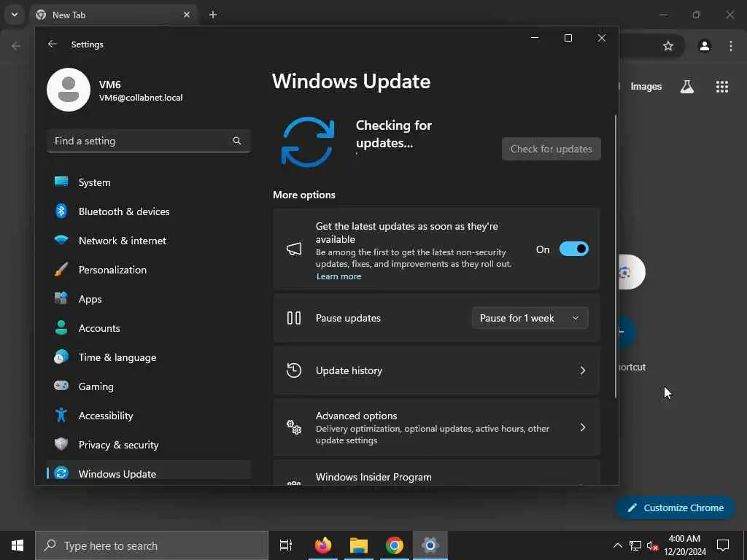This screenshot has width=747, height=560.
Task: Click the muted volume tray icon
Action: coord(652,545)
